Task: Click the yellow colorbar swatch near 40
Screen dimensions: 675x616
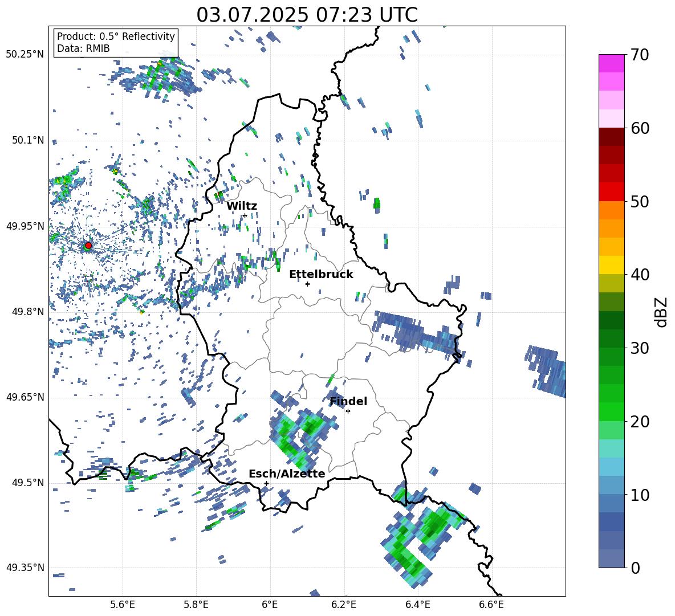Action: pyautogui.click(x=611, y=265)
